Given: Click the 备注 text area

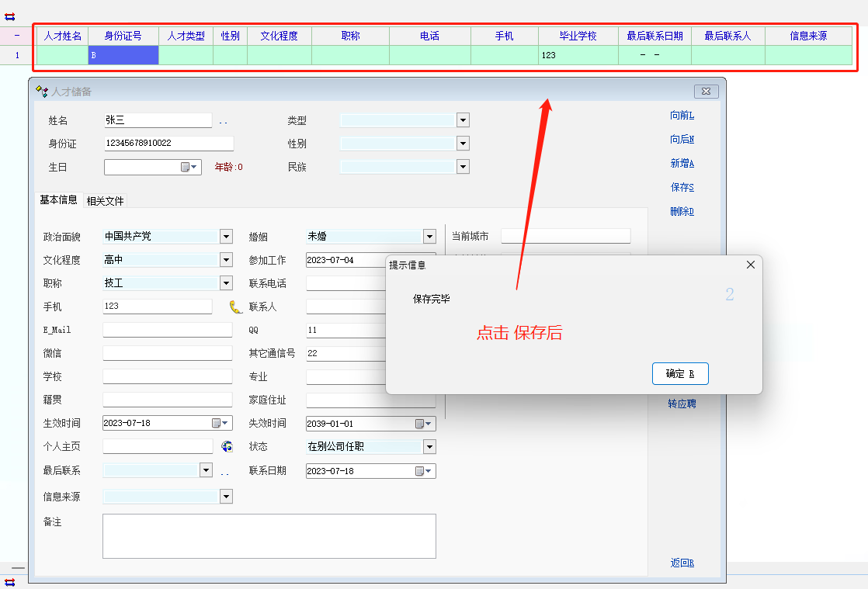Looking at the screenshot, I should click(269, 535).
